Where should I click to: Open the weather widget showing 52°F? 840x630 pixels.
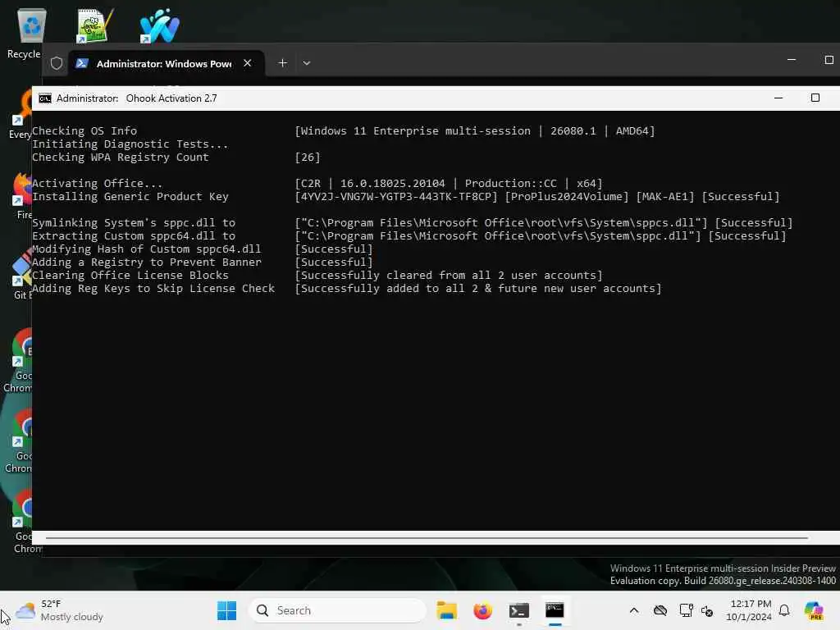pos(59,610)
